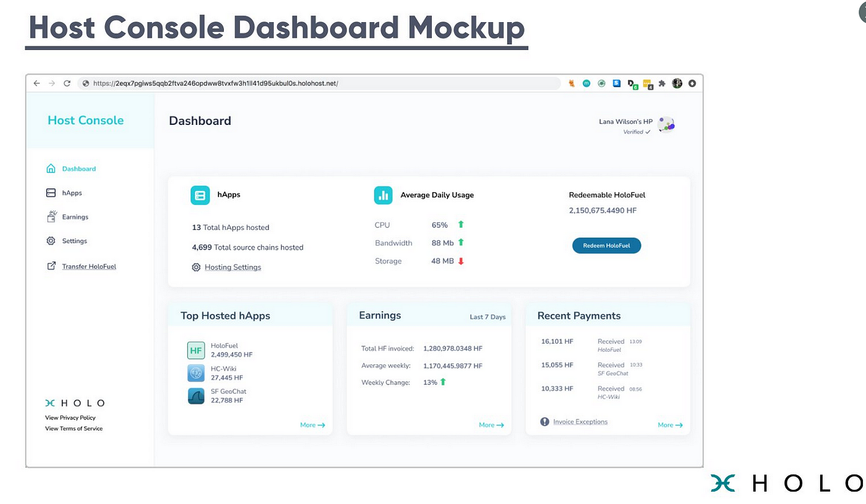Click More in the Top Hosted hApps card
866x504 pixels.
click(312, 425)
